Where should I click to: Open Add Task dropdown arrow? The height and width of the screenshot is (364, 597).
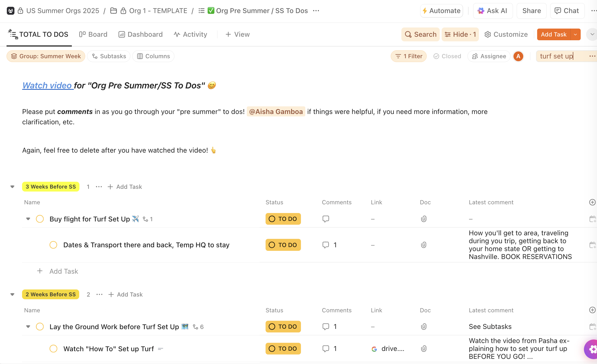[x=575, y=35]
